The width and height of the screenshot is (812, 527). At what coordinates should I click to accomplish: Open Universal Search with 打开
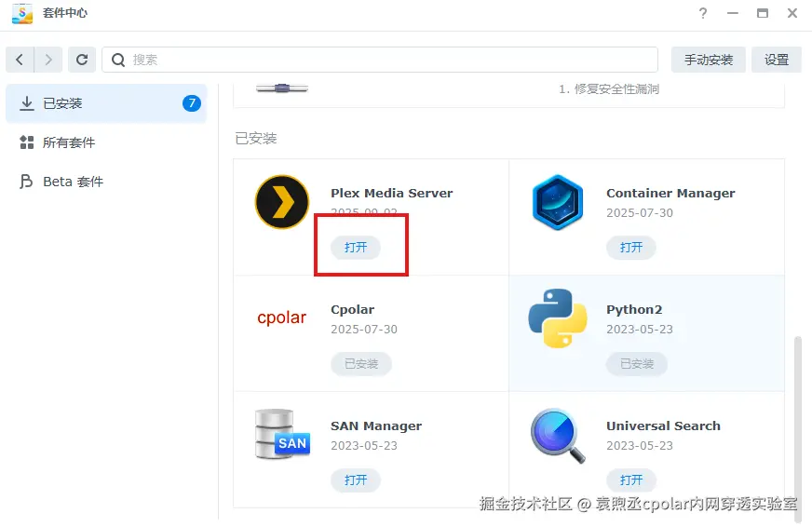[x=631, y=480]
